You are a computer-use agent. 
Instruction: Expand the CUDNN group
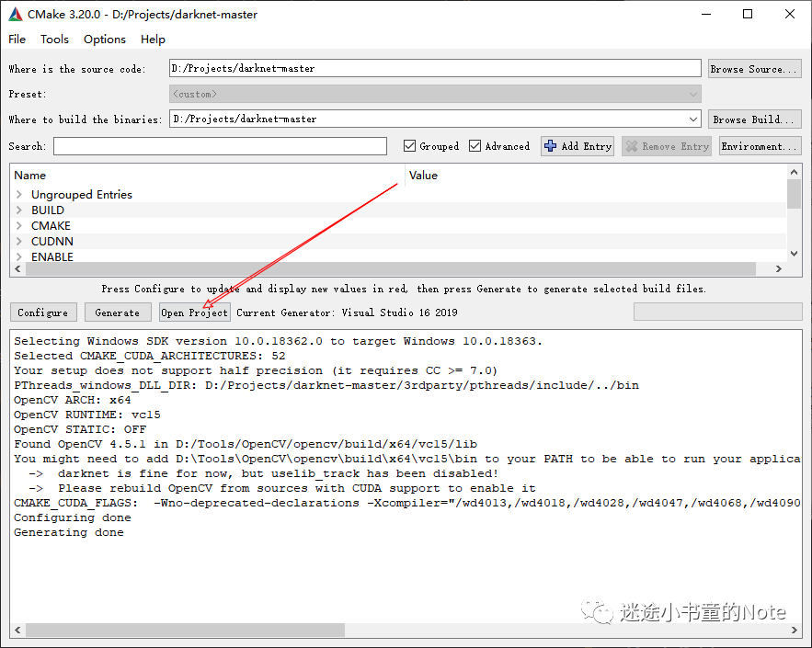tap(19, 241)
